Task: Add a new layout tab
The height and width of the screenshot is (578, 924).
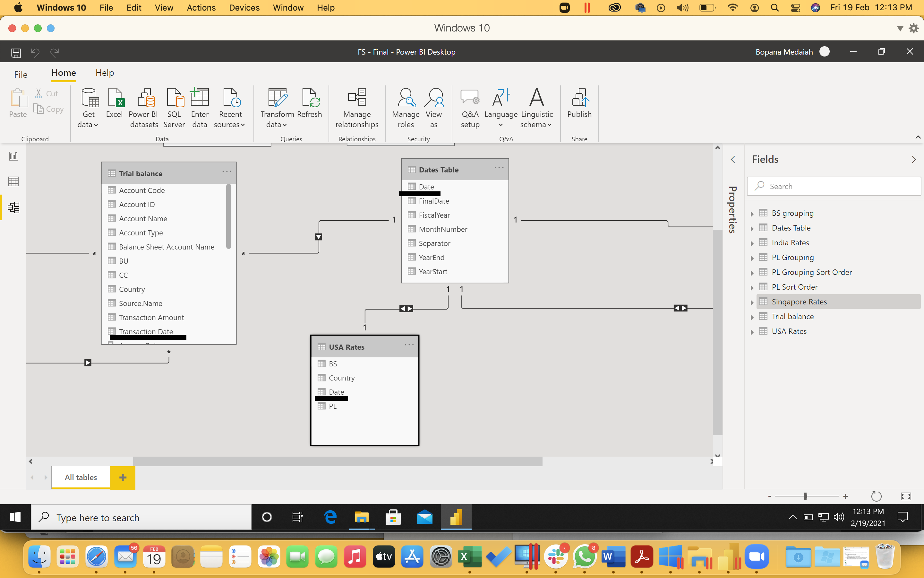Action: coord(123,477)
